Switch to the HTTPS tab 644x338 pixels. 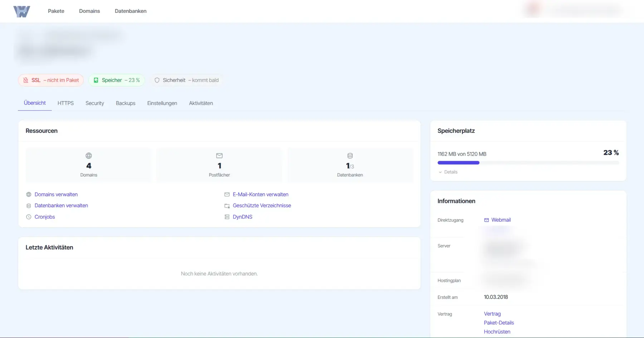tap(65, 103)
